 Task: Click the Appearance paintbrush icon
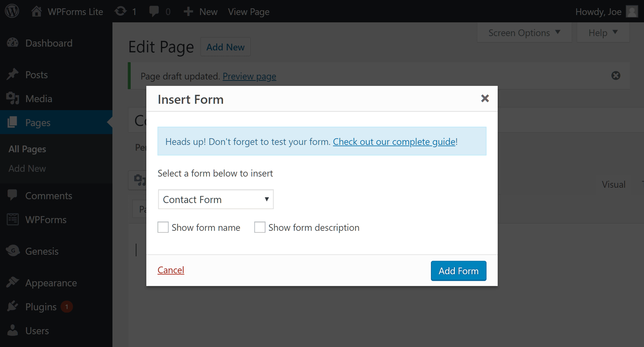pyautogui.click(x=13, y=282)
